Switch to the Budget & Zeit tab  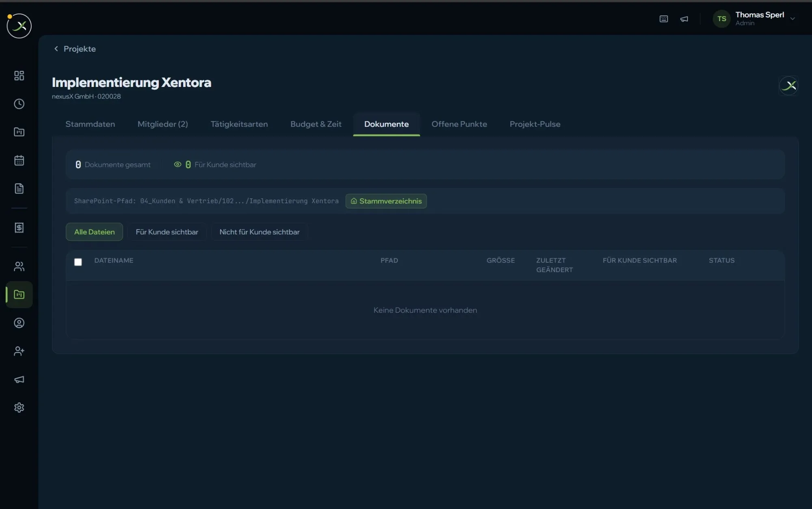point(316,124)
